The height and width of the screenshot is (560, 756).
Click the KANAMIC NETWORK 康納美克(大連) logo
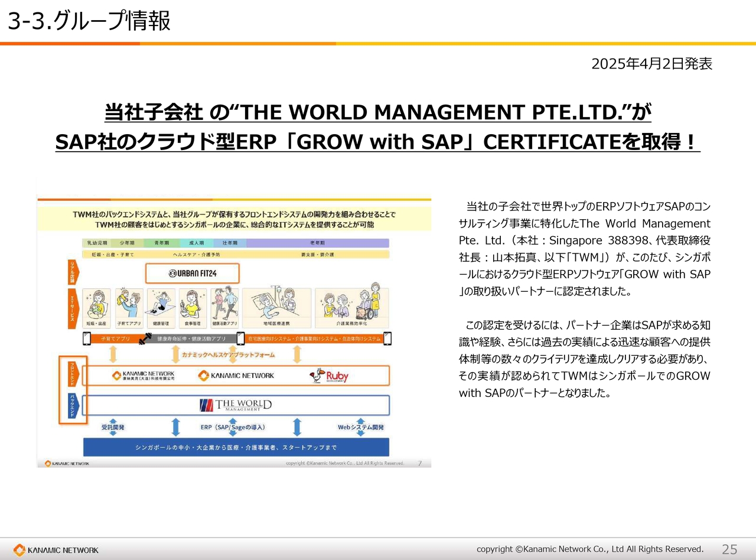pos(143,376)
